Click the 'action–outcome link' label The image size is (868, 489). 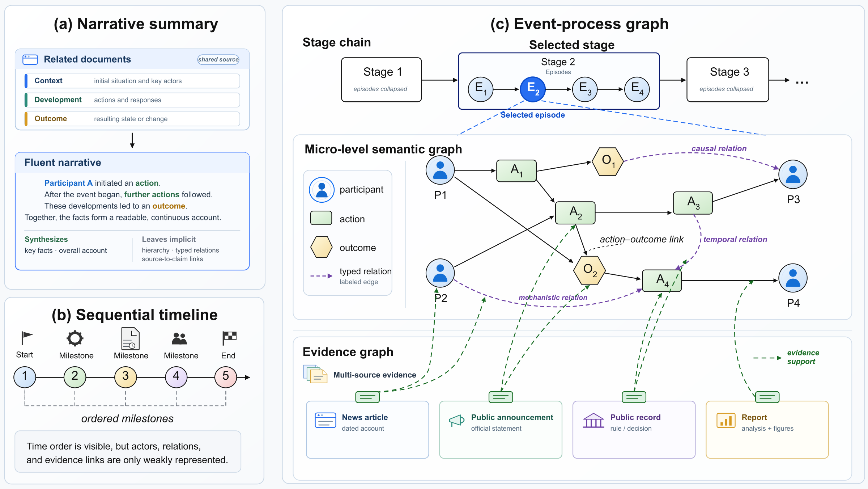coord(642,239)
